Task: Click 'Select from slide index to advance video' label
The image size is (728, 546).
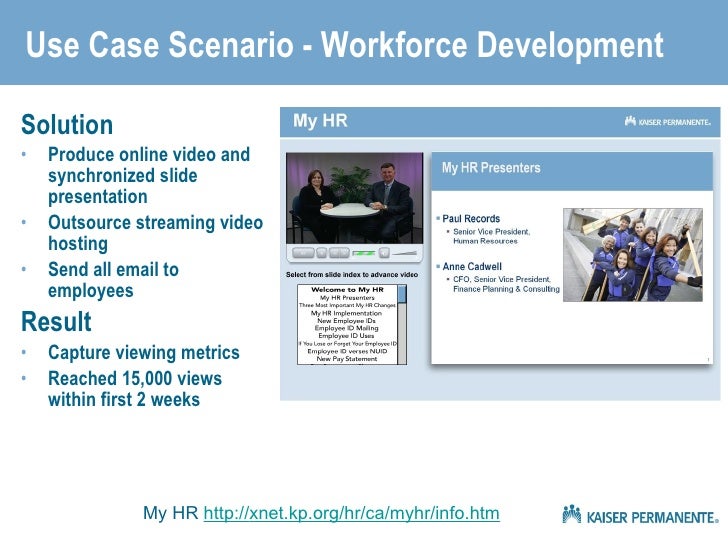Action: tap(352, 274)
